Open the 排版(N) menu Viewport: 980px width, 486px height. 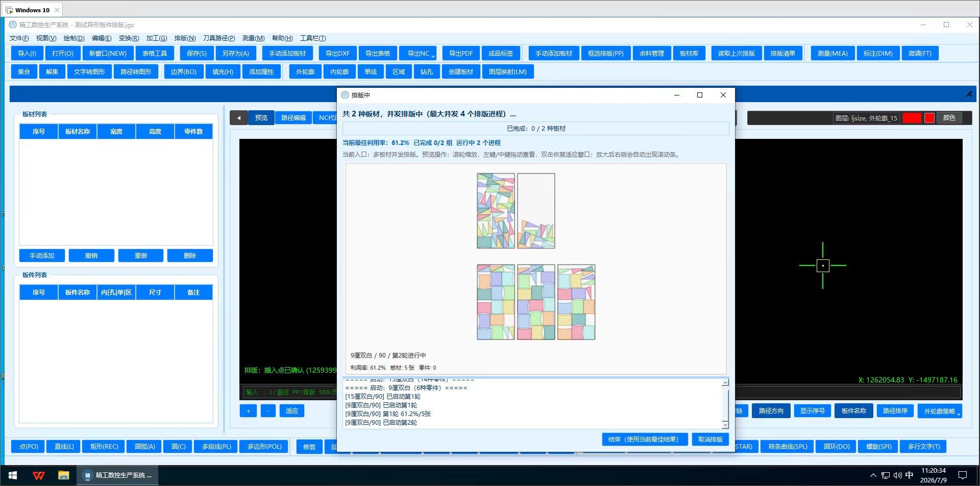(x=185, y=38)
